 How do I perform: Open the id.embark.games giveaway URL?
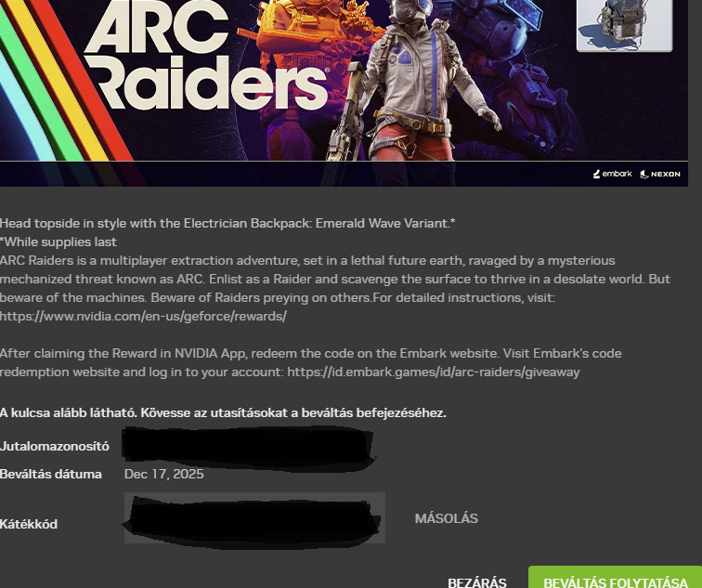coord(434,372)
